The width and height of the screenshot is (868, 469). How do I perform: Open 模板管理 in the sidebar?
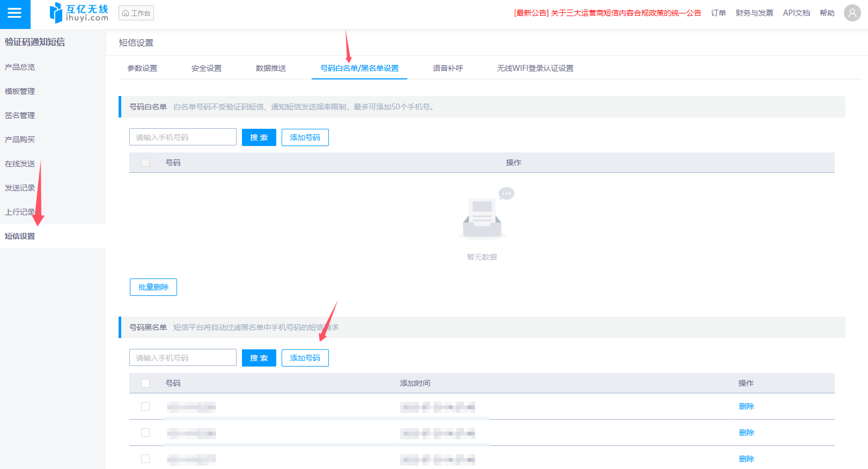point(20,91)
